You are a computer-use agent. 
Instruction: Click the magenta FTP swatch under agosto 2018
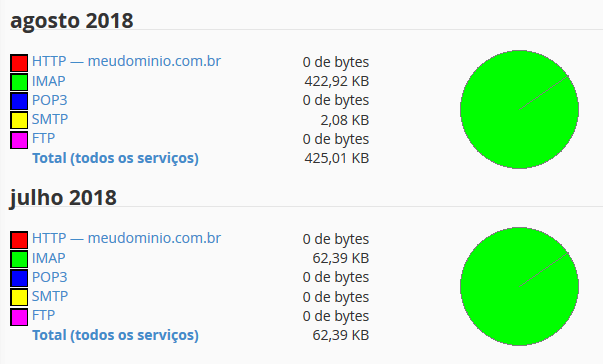coord(19,140)
